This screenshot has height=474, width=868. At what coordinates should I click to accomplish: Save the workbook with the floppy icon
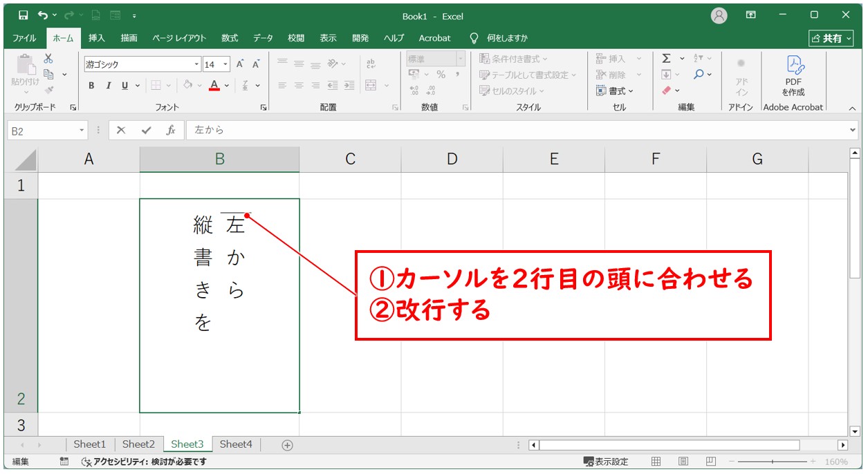(23, 15)
